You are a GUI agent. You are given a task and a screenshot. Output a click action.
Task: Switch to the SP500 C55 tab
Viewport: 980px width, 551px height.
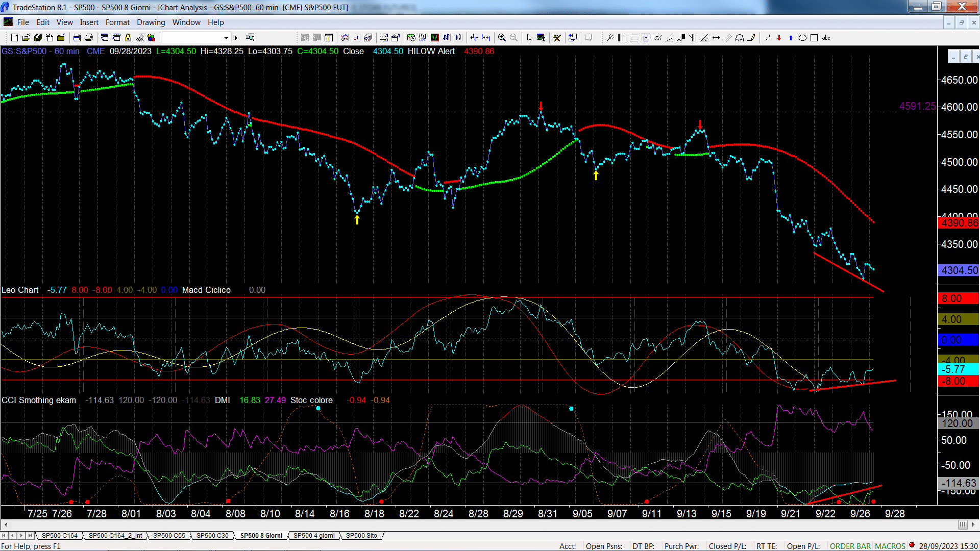[x=169, y=535]
